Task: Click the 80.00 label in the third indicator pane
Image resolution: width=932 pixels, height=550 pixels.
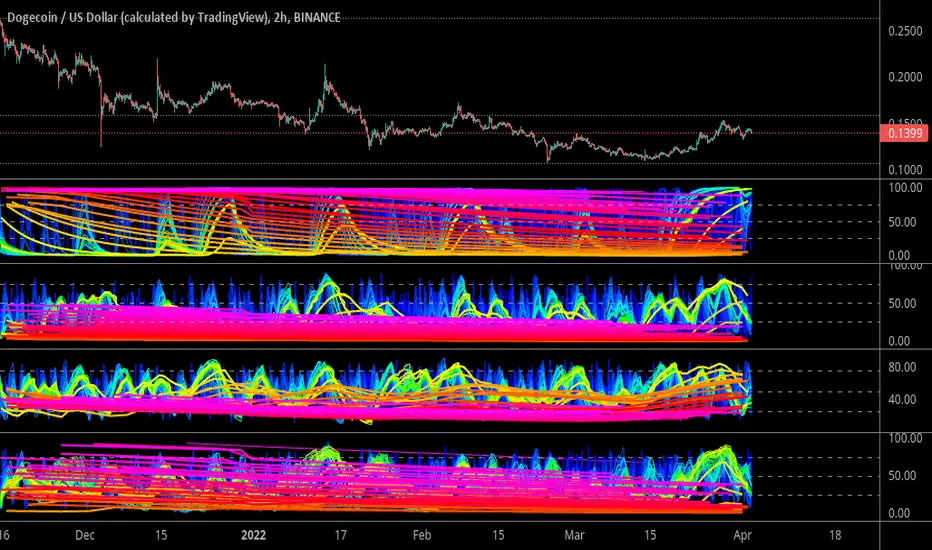Action: [902, 367]
